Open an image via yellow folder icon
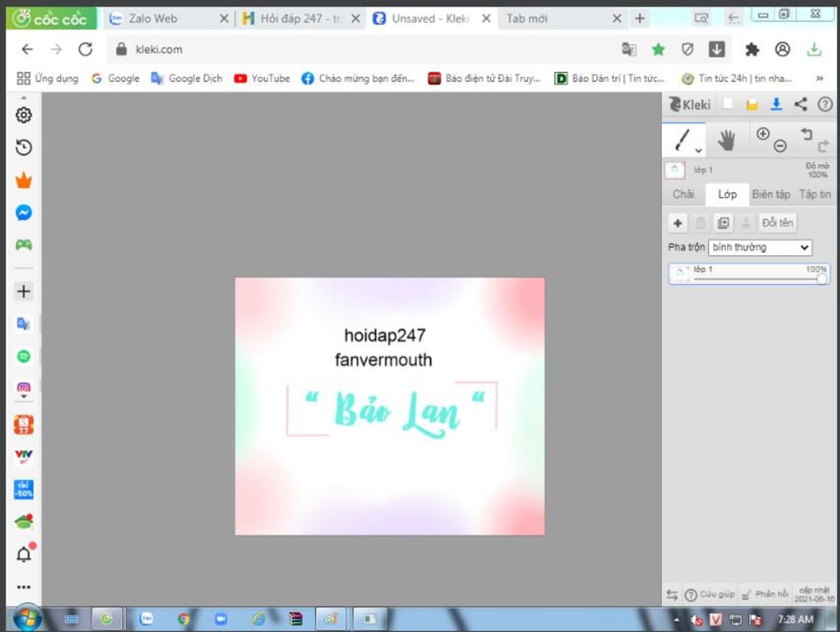 (x=751, y=104)
